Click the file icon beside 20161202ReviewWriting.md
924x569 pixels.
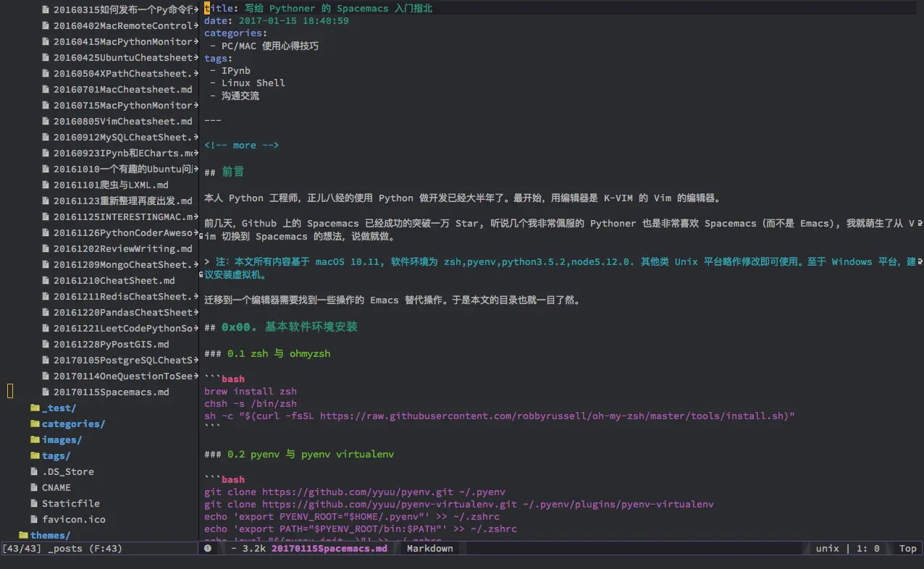pos(46,249)
